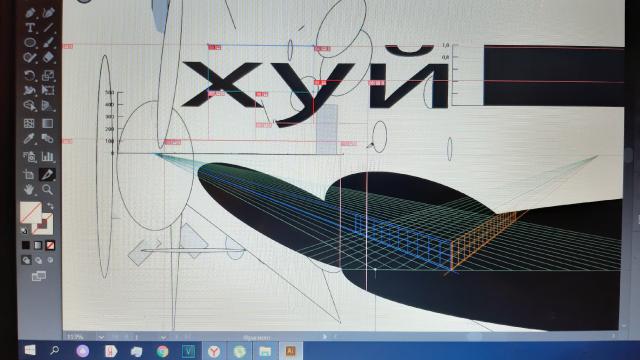Expand the status bar options arrow

tap(325, 337)
